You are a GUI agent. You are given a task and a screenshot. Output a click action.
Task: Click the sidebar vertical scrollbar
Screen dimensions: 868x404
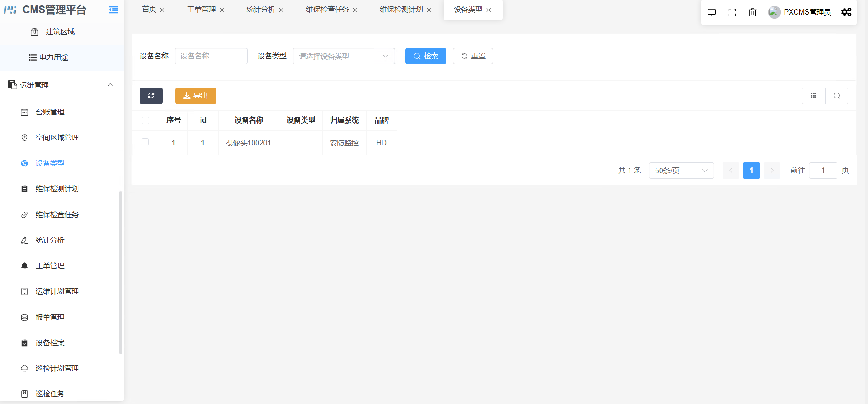(121, 272)
